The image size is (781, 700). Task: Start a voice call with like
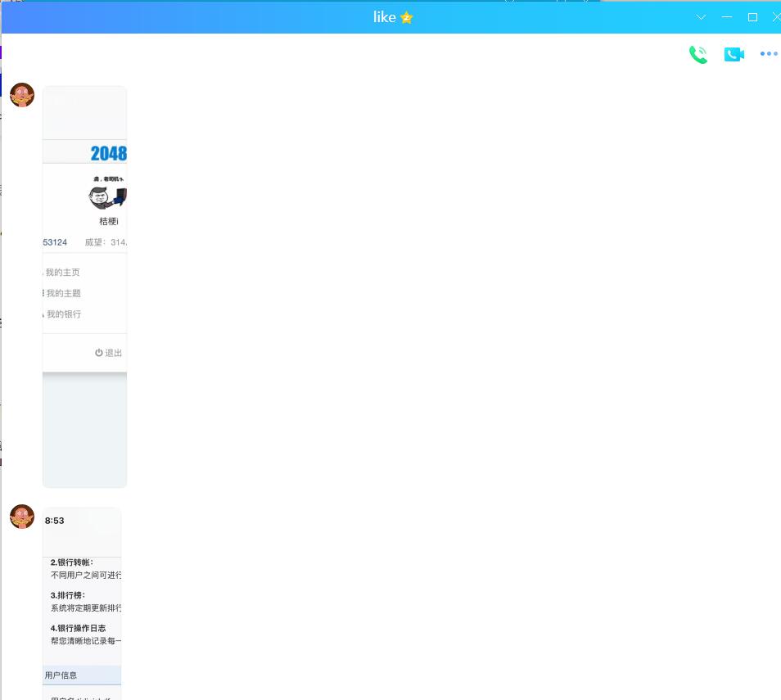tap(697, 54)
